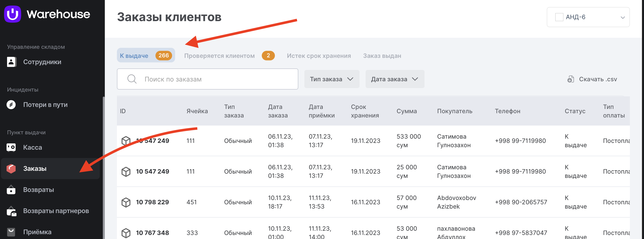
Task: Switch to the Проверяется клиентом tab
Action: pos(220,56)
